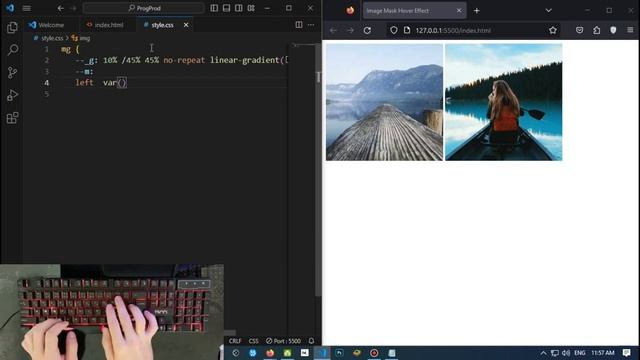Click the red circular recorder taskbar icon
The image size is (640, 360).
[374, 353]
